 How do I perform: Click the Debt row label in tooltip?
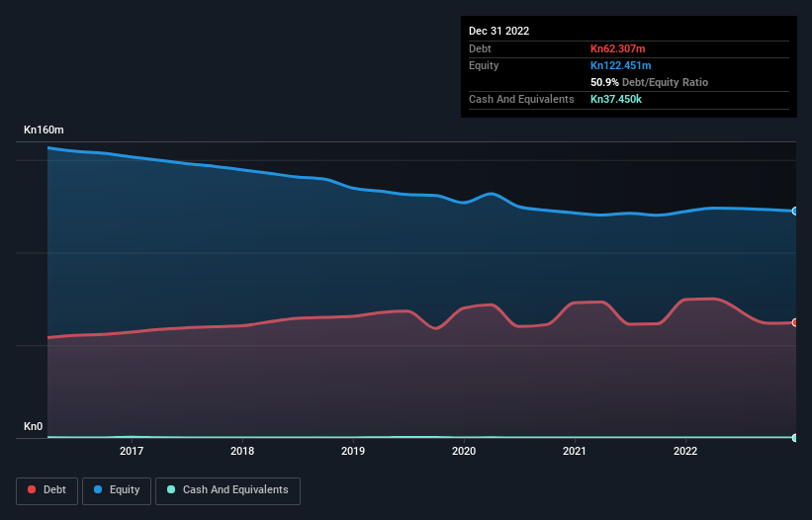(480, 48)
